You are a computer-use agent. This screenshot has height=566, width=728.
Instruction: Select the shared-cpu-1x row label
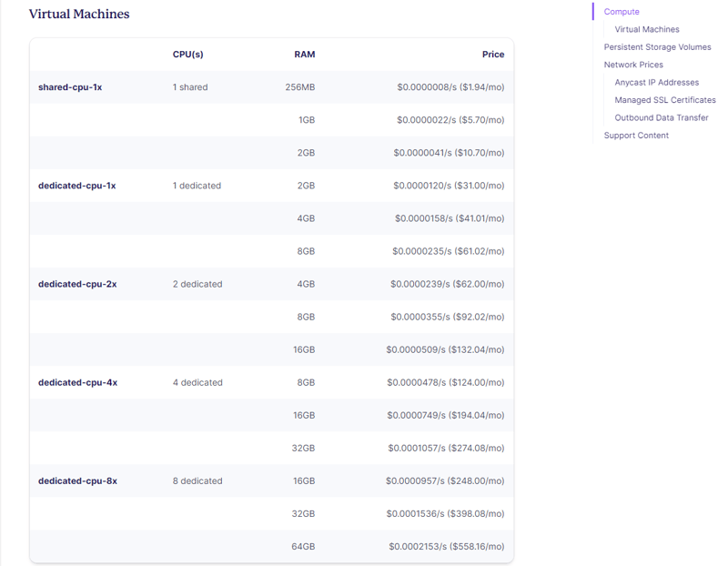coord(70,87)
